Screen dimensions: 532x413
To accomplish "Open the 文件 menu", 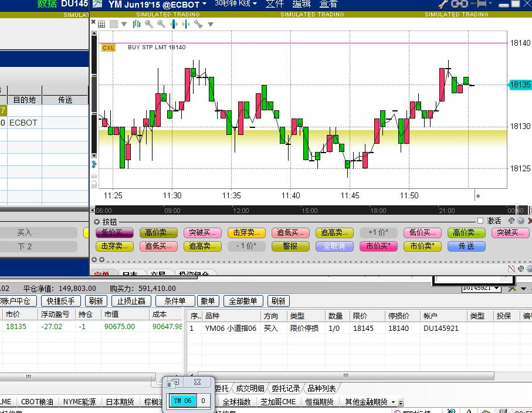I will pyautogui.click(x=275, y=4).
